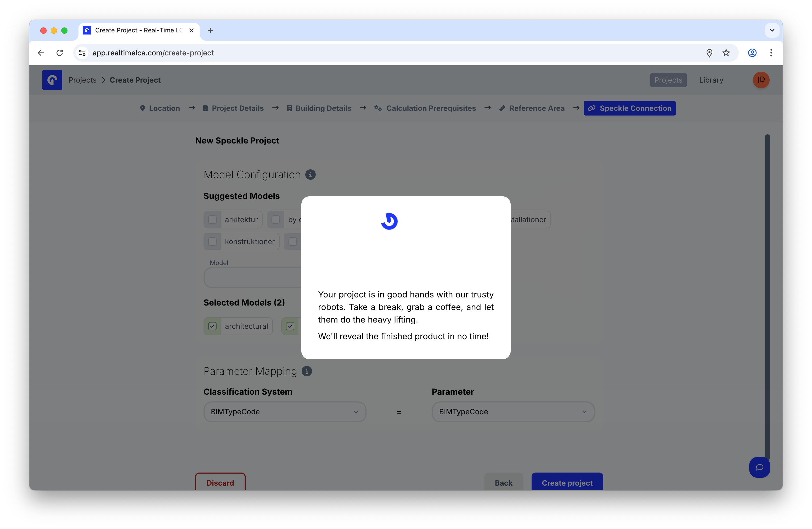
Task: Open the Chrome profile icon
Action: coord(752,53)
